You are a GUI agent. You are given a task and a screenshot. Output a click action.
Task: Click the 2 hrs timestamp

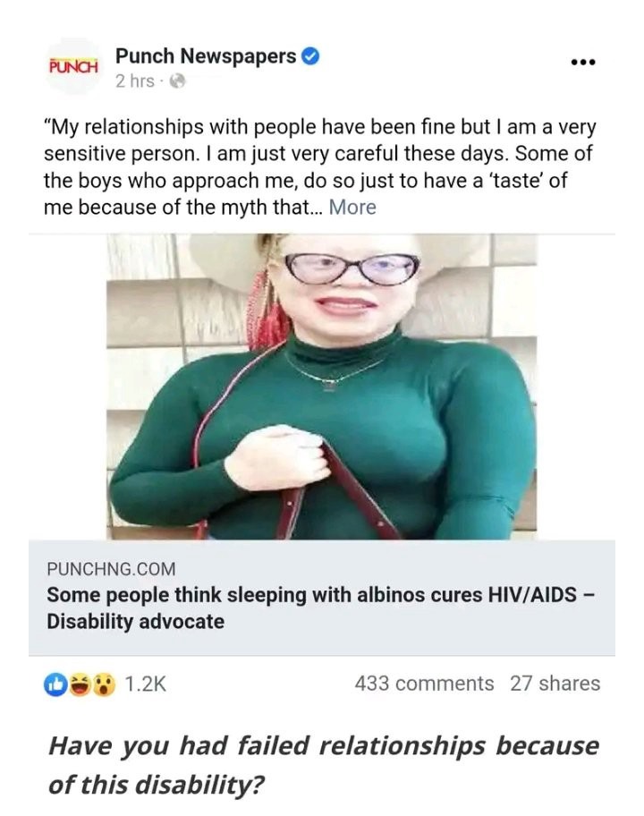pyautogui.click(x=135, y=81)
